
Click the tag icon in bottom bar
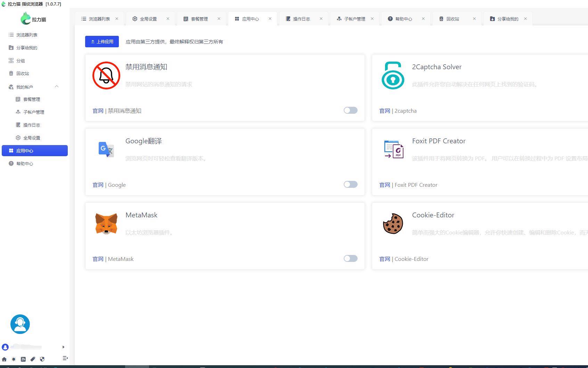33,359
